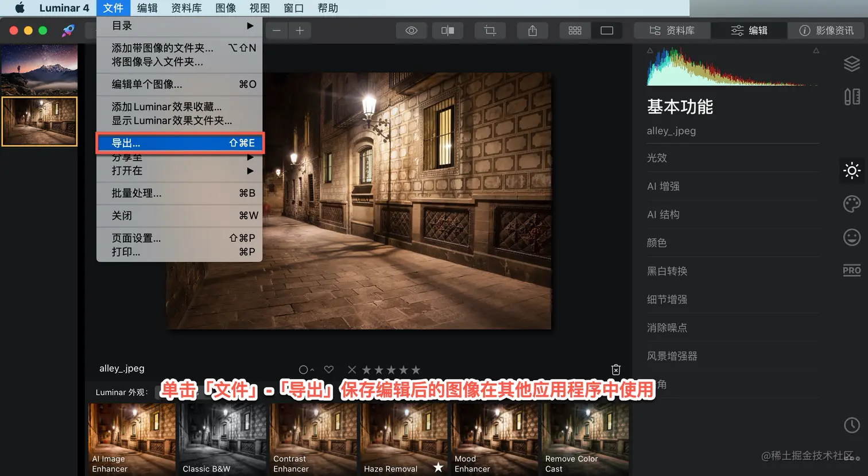Choose 编辑单个图像... menu item

(x=179, y=84)
